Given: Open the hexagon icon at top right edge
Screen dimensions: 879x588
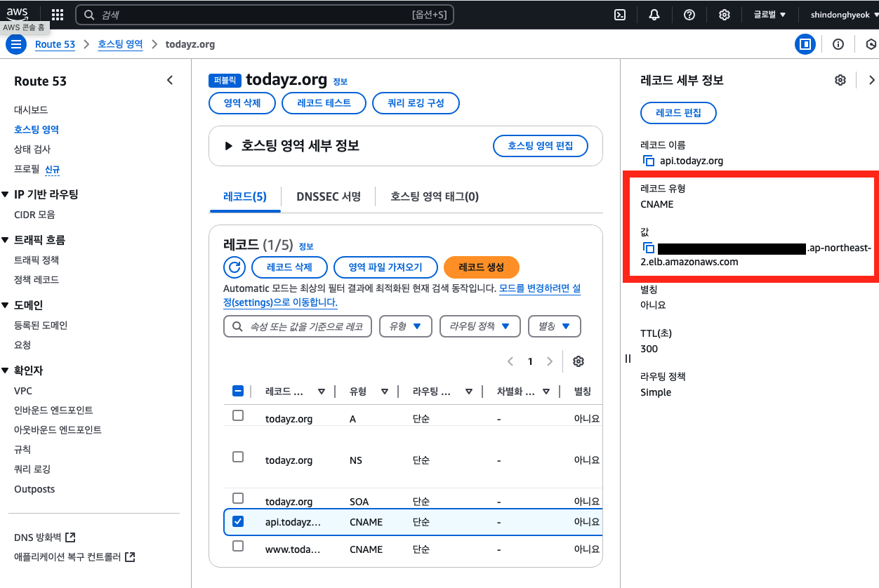Looking at the screenshot, I should pyautogui.click(x=871, y=44).
